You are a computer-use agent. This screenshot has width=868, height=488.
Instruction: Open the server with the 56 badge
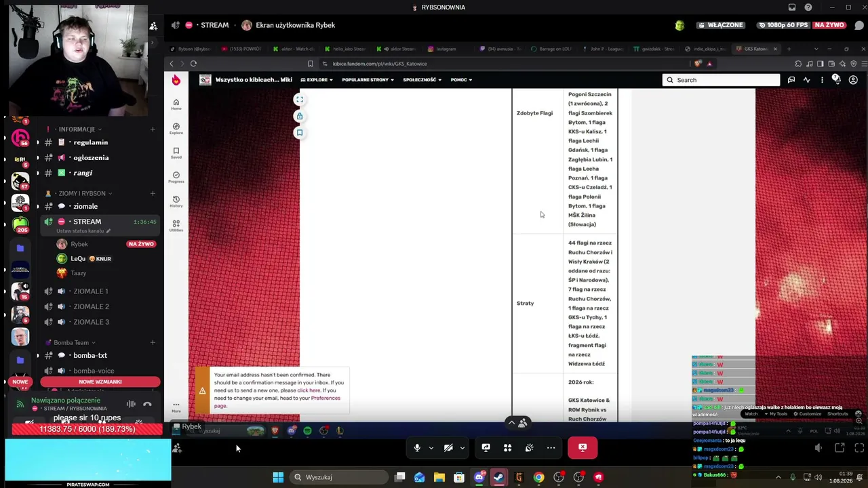[20, 138]
